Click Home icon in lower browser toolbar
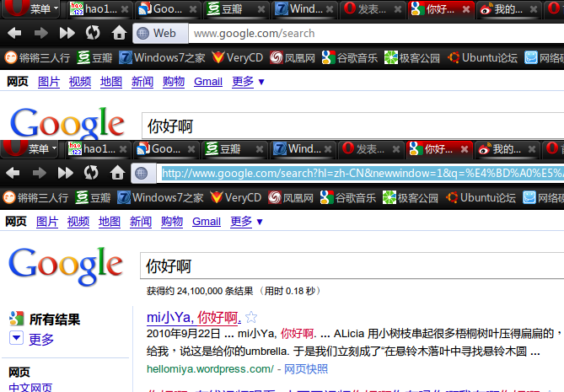 click(x=117, y=173)
